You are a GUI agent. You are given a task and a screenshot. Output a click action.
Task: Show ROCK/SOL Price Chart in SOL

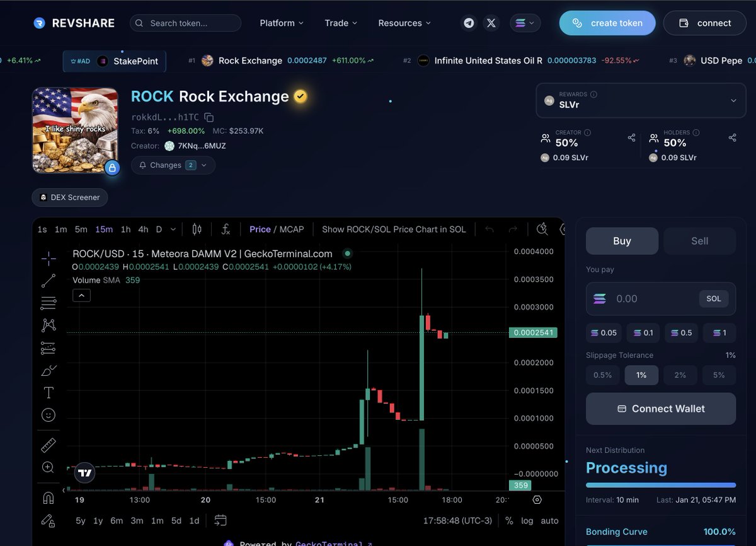(394, 229)
